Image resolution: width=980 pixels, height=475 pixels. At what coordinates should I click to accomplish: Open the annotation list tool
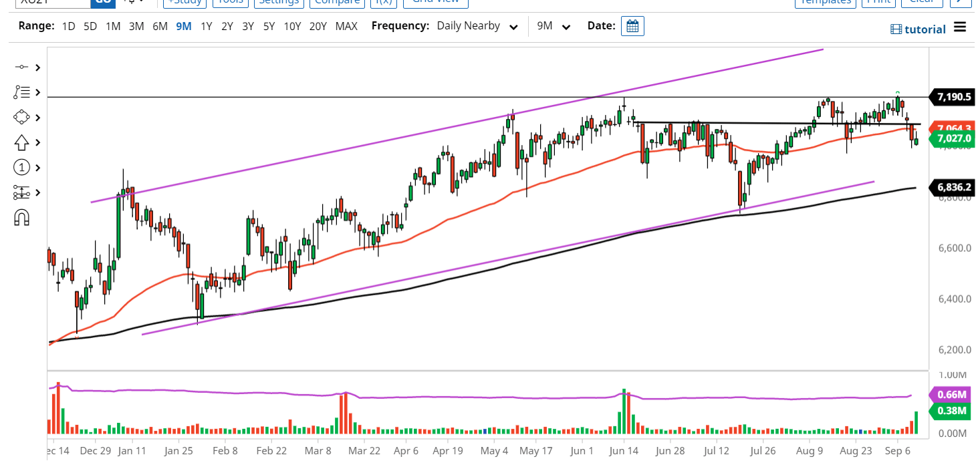pyautogui.click(x=21, y=92)
